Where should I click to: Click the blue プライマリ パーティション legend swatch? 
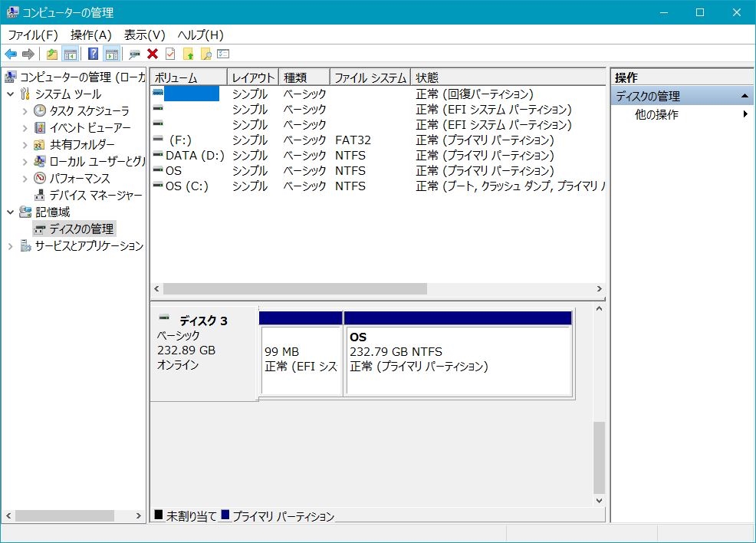point(225,515)
